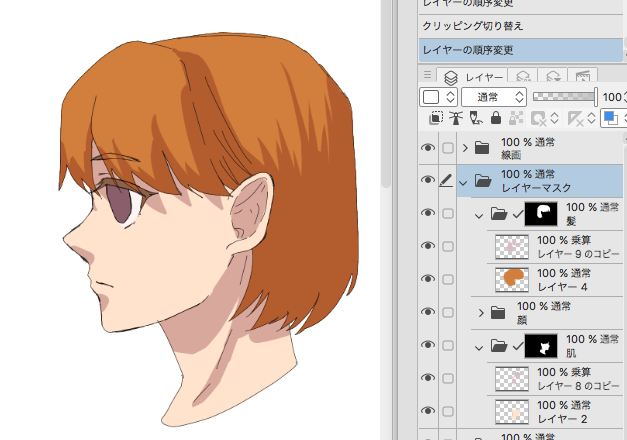Click the Clip to Layer Below icon
Viewport: 627px width, 440px height.
tap(434, 118)
